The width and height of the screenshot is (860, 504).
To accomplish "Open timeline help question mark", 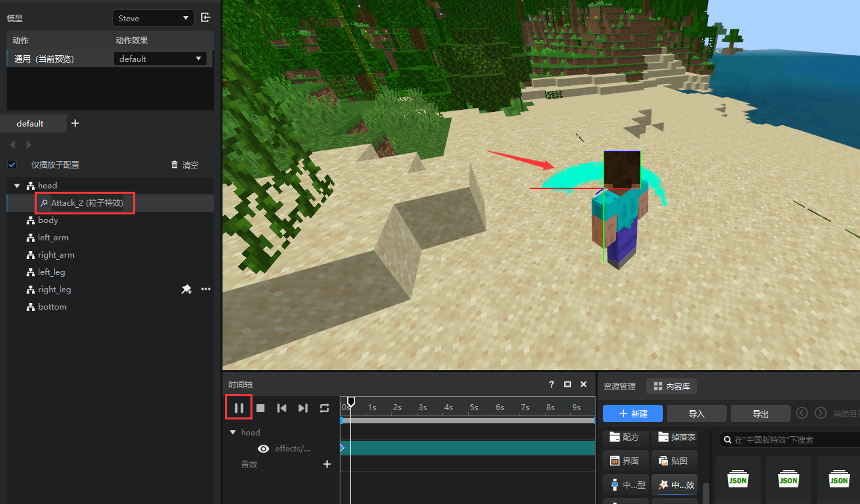I will coord(552,384).
